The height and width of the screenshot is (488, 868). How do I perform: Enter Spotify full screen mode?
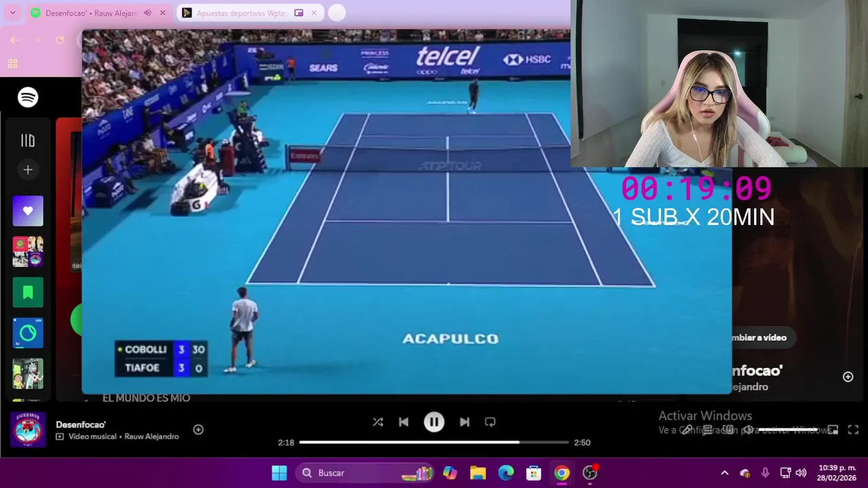pos(853,430)
